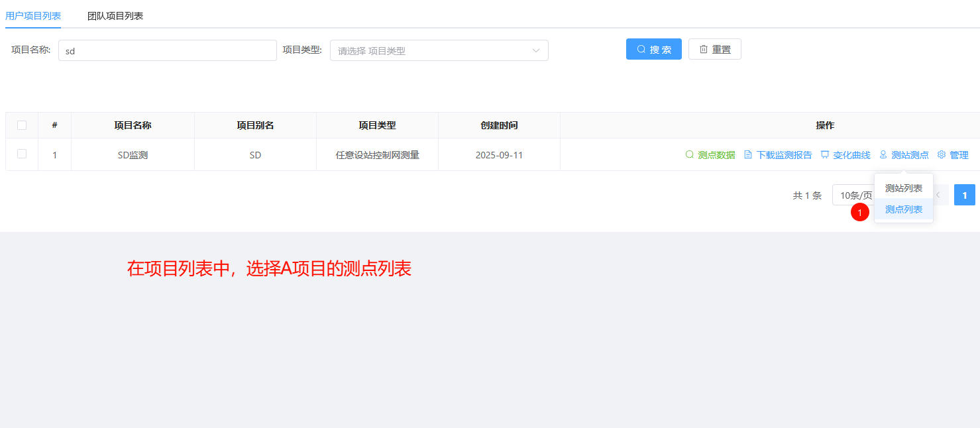980x428 pixels.
Task: Choose 测站列表 from the popup menu
Action: [x=904, y=188]
